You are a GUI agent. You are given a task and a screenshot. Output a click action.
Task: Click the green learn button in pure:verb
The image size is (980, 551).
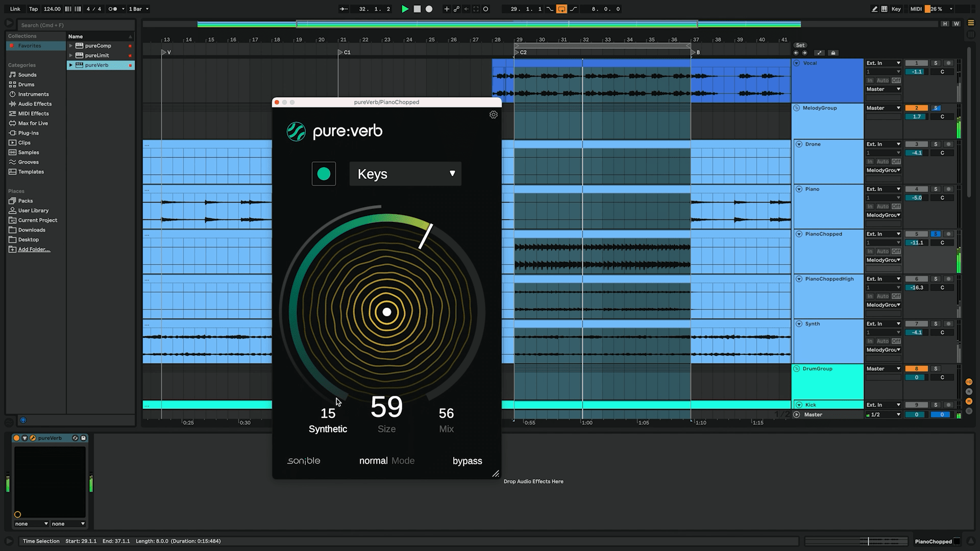324,174
